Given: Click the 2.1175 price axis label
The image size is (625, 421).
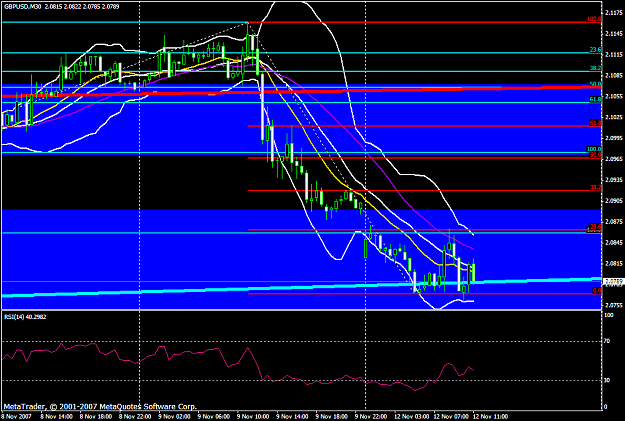Looking at the screenshot, I should [613, 13].
